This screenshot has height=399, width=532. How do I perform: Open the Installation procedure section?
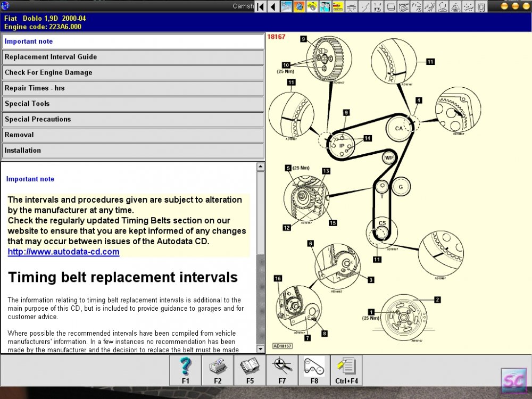tap(132, 151)
